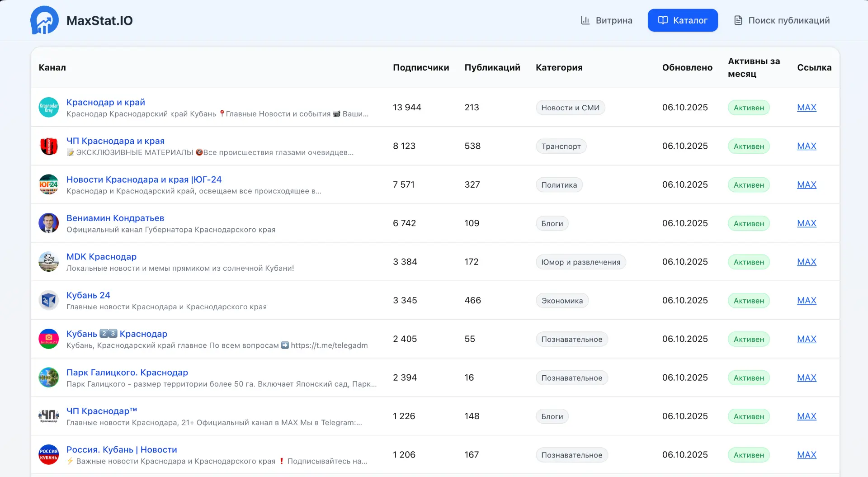Select the Юмор и развлечения category tag
Image resolution: width=868 pixels, height=477 pixels.
pos(580,262)
